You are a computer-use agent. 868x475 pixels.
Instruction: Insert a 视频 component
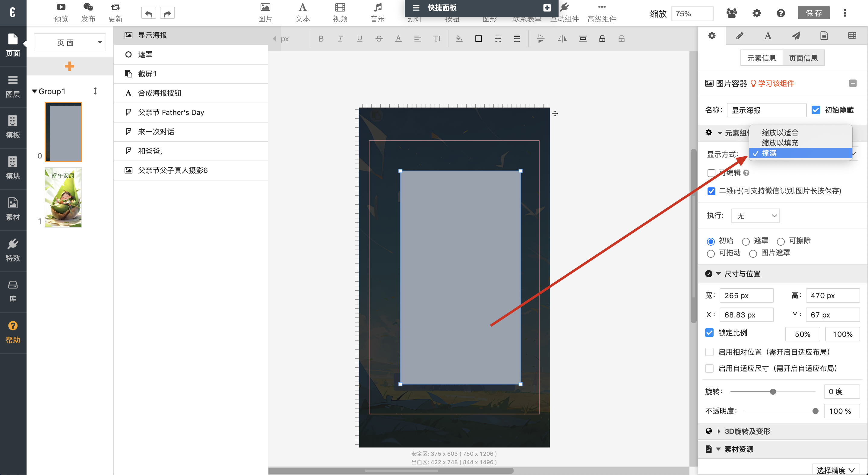[x=340, y=13]
